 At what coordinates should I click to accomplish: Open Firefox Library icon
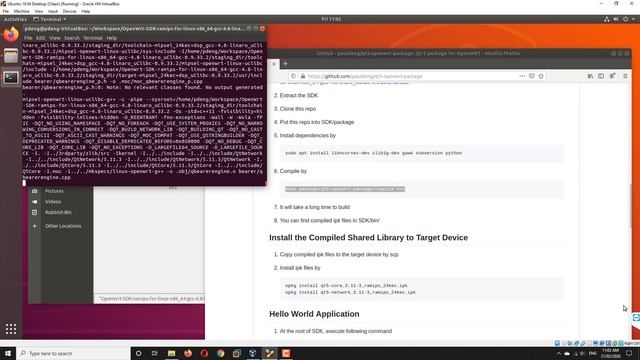tap(590, 76)
